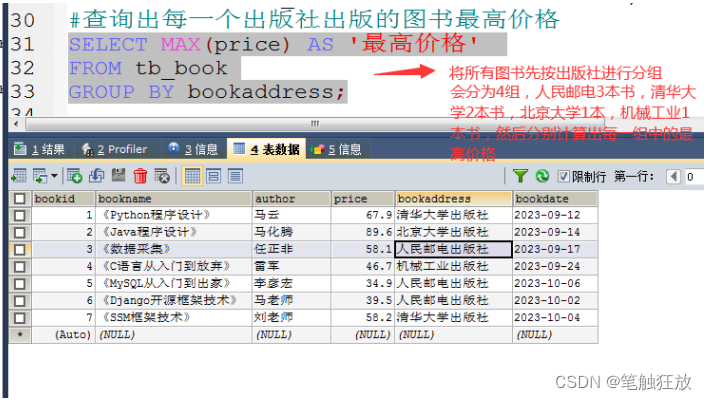
Task: Click line number 31 in the editor gutter
Action: pyautogui.click(x=23, y=44)
